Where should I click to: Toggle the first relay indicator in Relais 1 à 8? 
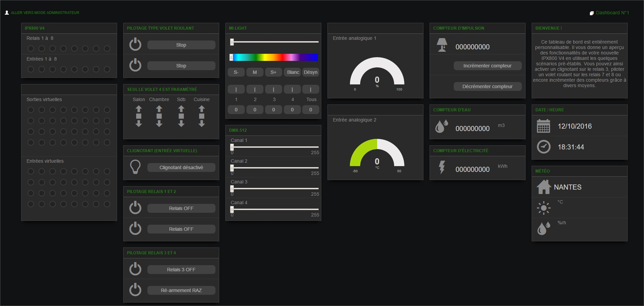click(31, 49)
